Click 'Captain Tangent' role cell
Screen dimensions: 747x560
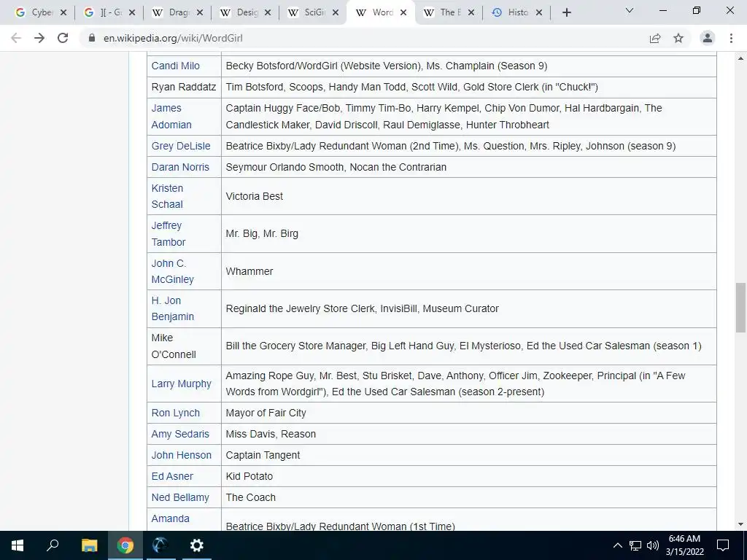[x=469, y=455]
